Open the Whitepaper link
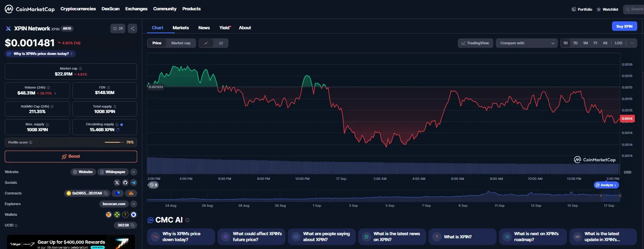This screenshot has width=644, height=249. click(113, 172)
